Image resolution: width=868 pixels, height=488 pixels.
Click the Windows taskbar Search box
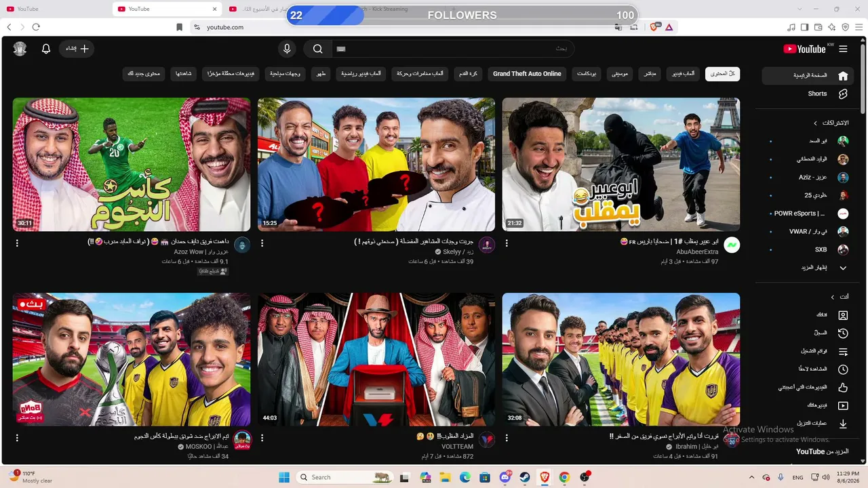345,477
